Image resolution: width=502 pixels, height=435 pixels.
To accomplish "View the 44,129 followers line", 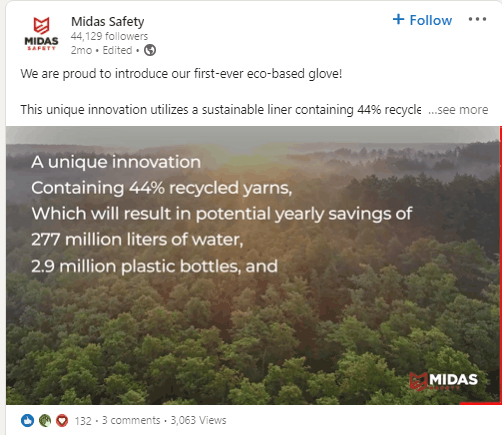I will click(109, 36).
